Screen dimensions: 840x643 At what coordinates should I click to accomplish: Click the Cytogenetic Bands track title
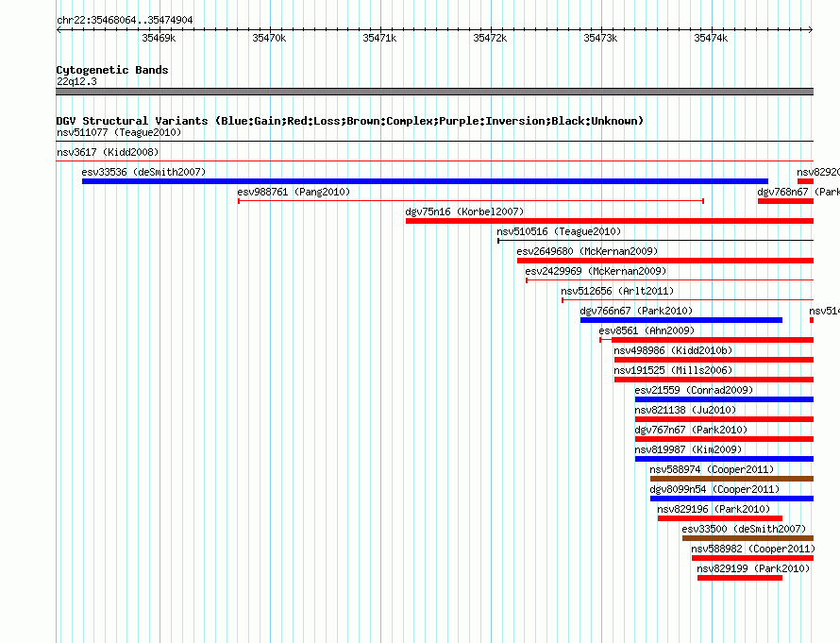click(112, 70)
